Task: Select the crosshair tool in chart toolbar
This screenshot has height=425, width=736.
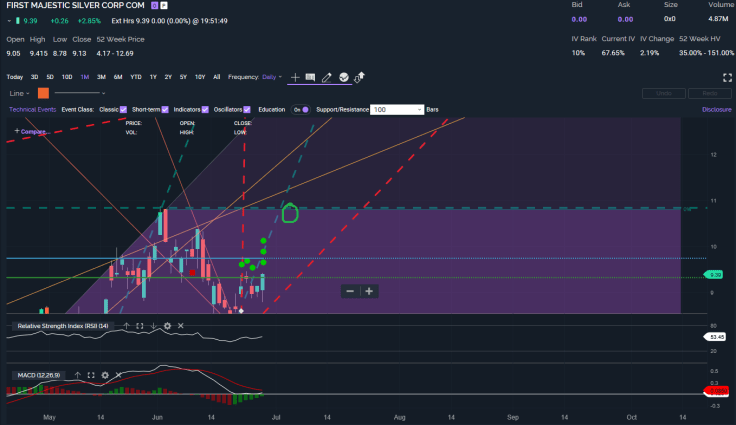Action: pos(295,77)
